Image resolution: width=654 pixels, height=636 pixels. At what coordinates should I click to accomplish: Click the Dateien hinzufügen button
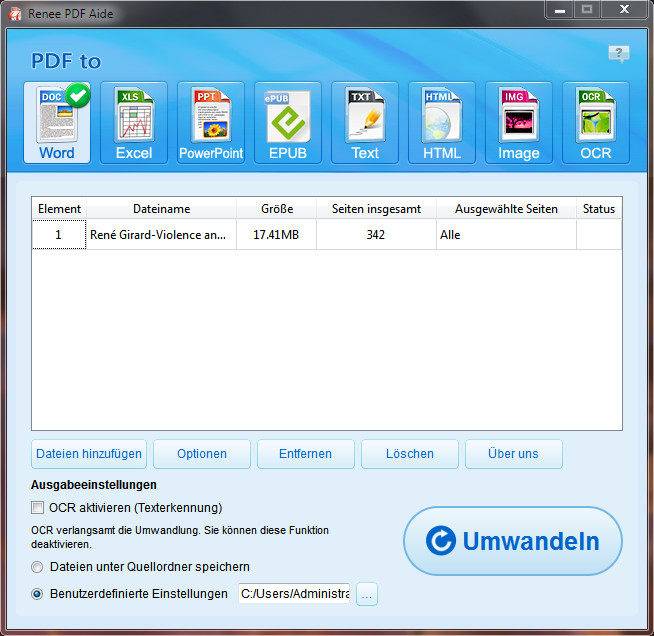pos(89,454)
